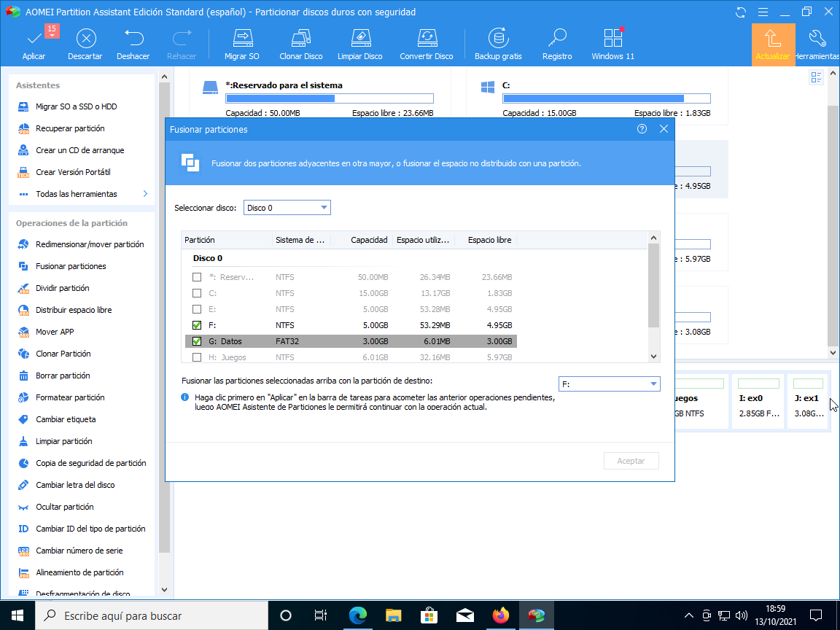Select Crear un CD de arranque

pyautogui.click(x=79, y=150)
